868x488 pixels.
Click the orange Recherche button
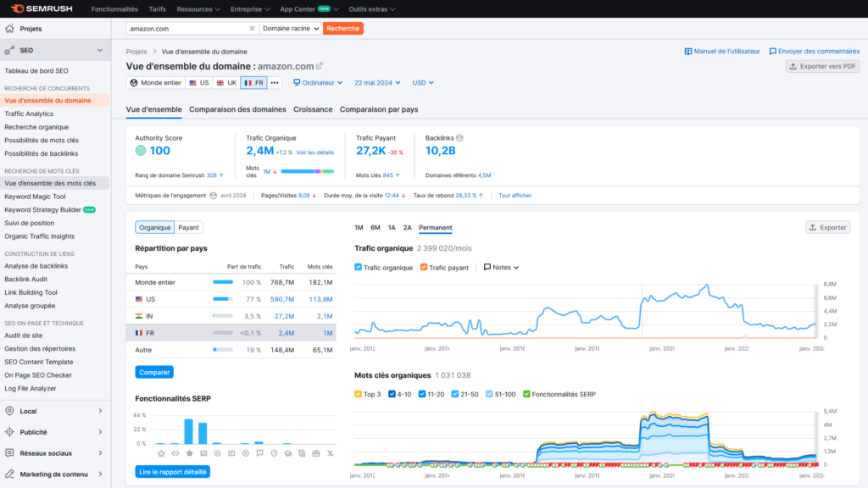pyautogui.click(x=343, y=28)
